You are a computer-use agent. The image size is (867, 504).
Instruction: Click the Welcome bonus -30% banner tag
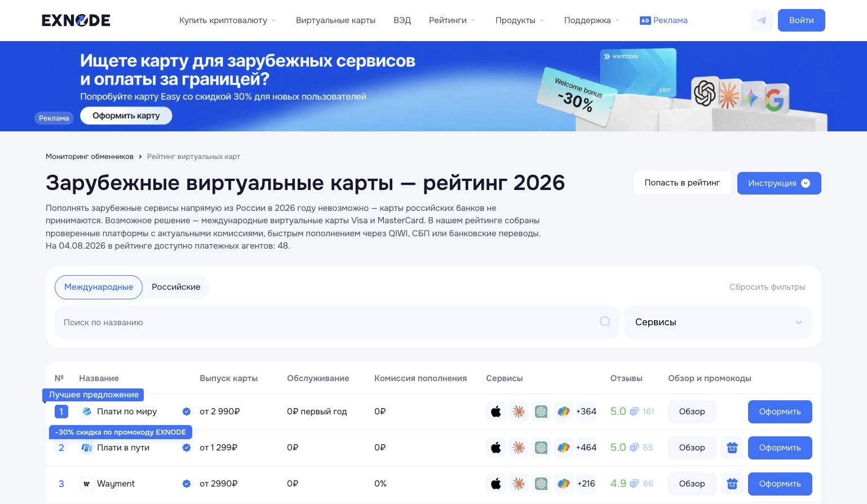click(x=576, y=97)
